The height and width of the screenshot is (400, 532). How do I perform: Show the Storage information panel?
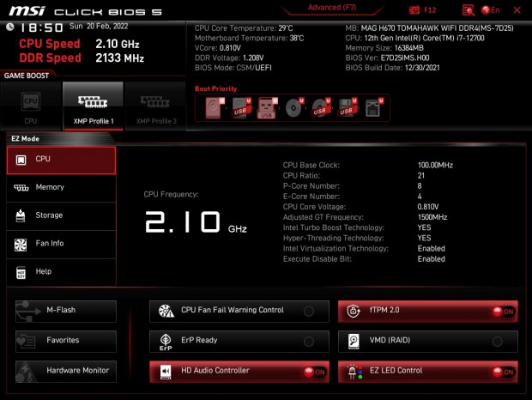point(61,215)
